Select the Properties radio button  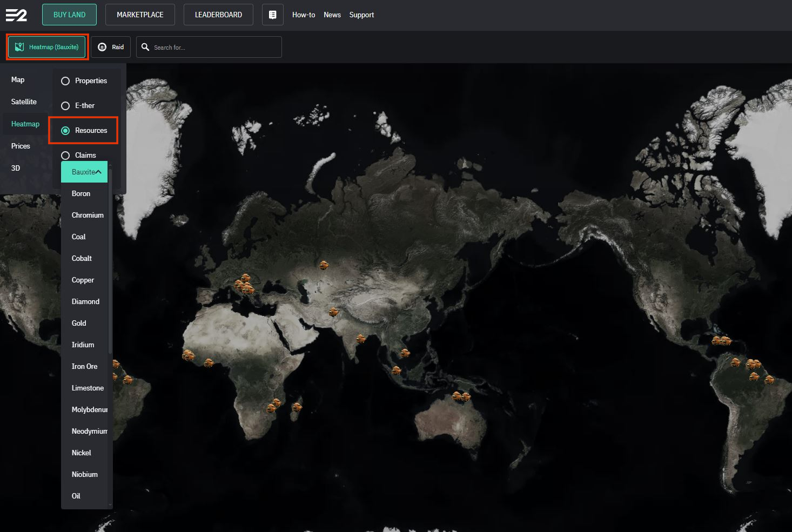65,81
